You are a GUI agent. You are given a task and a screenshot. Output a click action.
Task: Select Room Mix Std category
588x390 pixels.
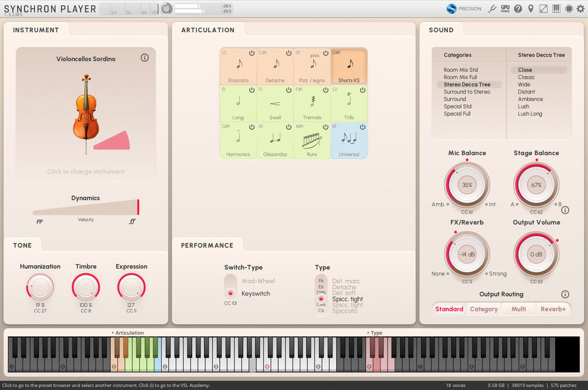click(x=460, y=70)
